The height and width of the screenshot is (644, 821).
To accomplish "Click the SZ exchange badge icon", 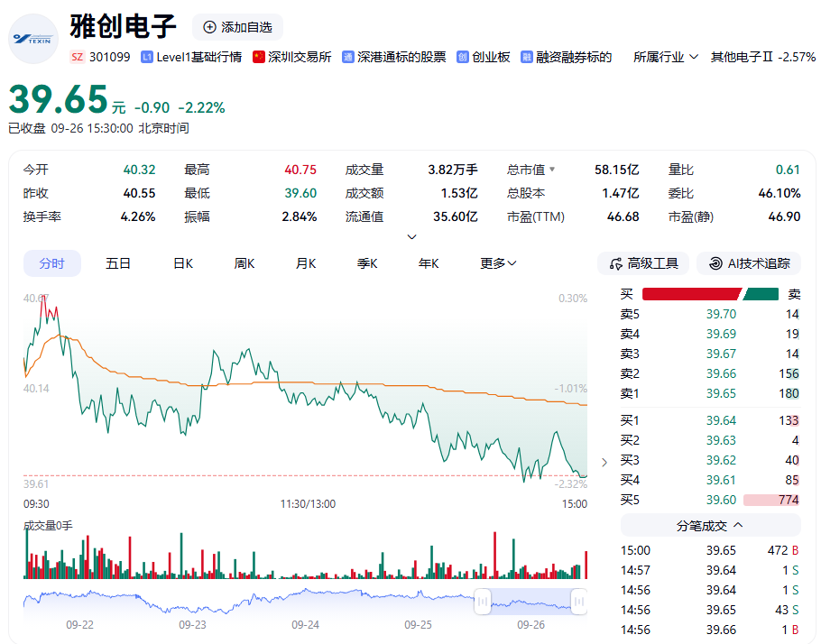I will coord(78,57).
